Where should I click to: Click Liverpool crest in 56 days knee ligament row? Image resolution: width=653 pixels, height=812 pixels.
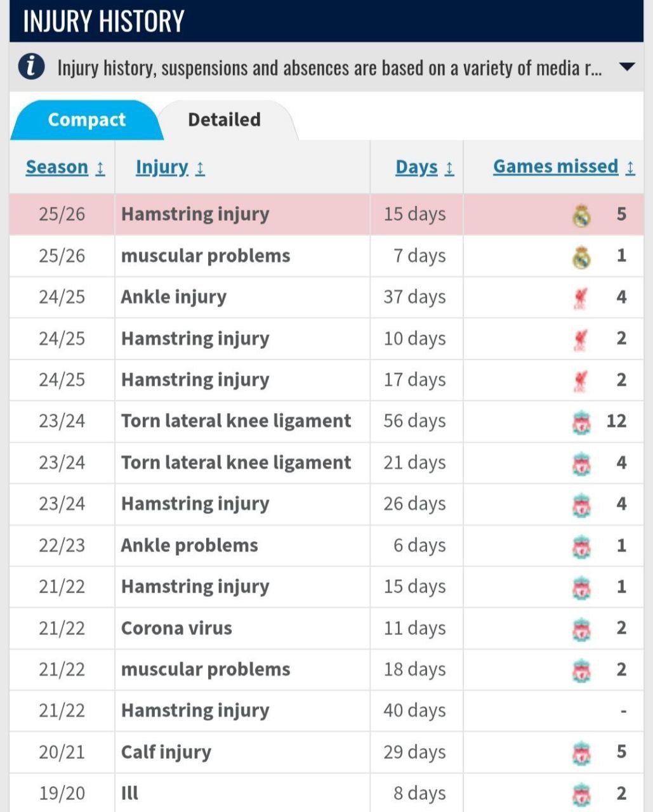point(581,422)
